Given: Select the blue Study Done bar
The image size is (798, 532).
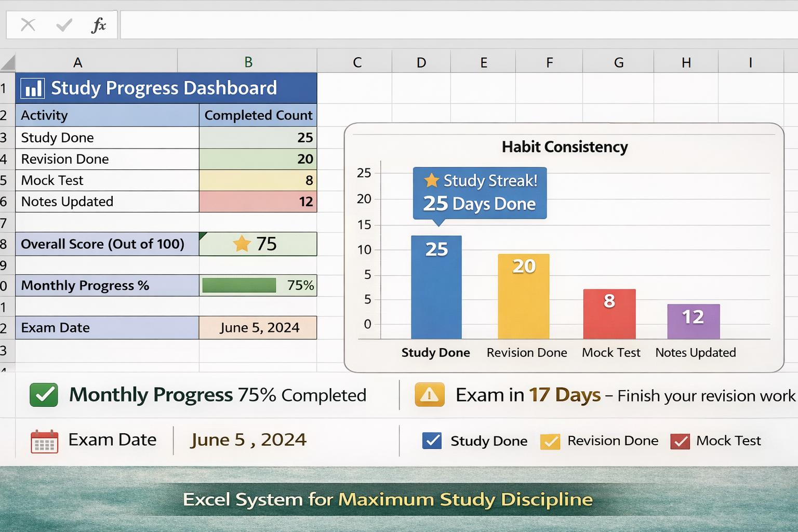Looking at the screenshot, I should 436,287.
